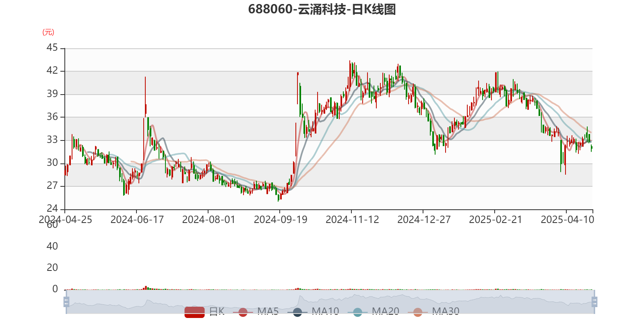Click the 2024-06-17 x-axis date label
The width and height of the screenshot is (644, 322).
pos(137,220)
